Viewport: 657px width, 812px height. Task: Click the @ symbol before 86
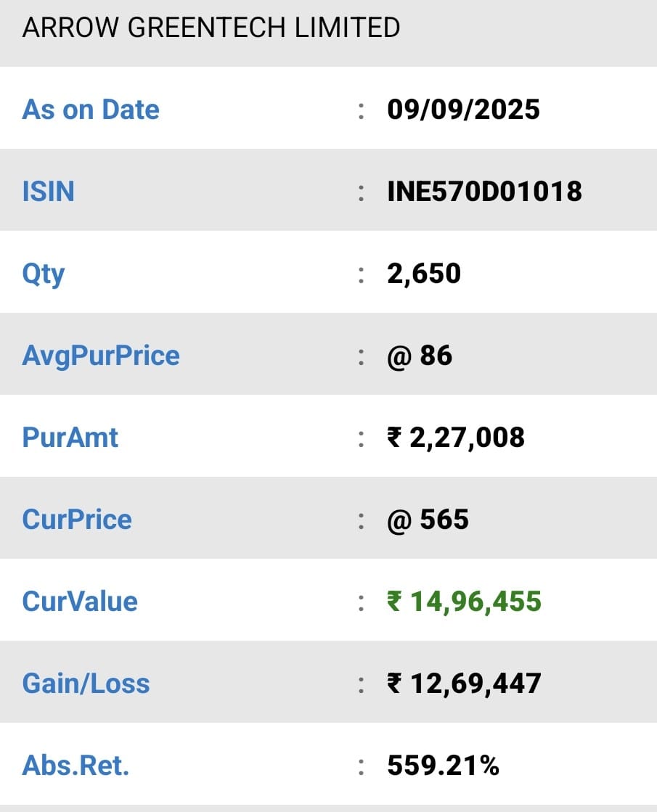click(x=399, y=356)
